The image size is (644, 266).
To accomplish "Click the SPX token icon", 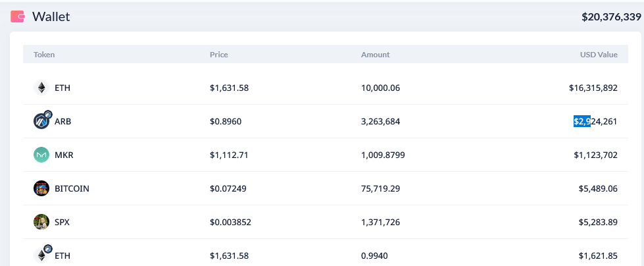I will pyautogui.click(x=41, y=222).
